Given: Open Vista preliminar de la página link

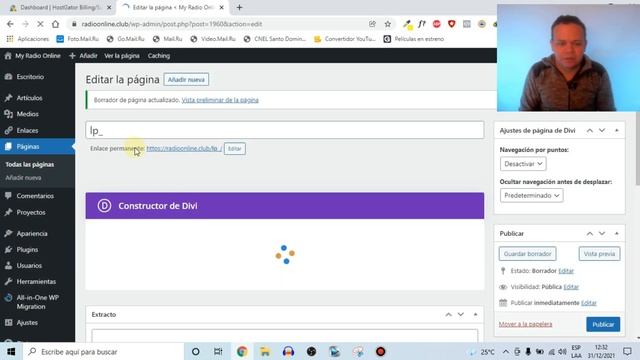Looking at the screenshot, I should click(220, 100).
